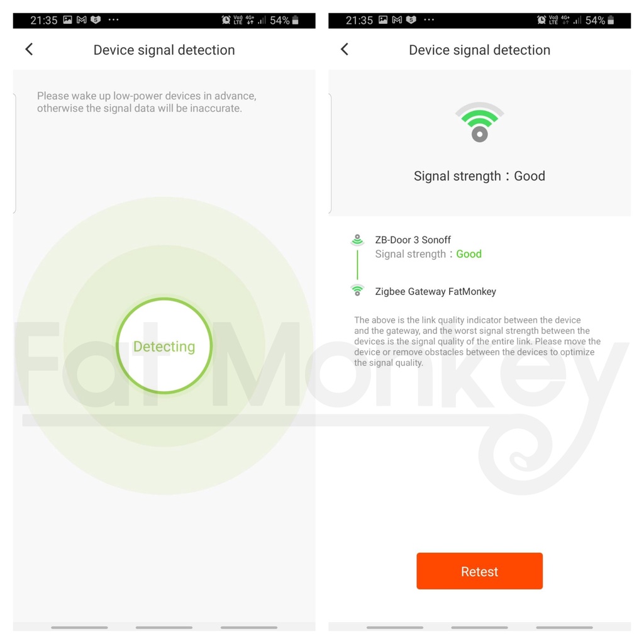Viewport: 644px width, 644px height.
Task: Tap the shield notification icon in right status bar
Action: 411,19
